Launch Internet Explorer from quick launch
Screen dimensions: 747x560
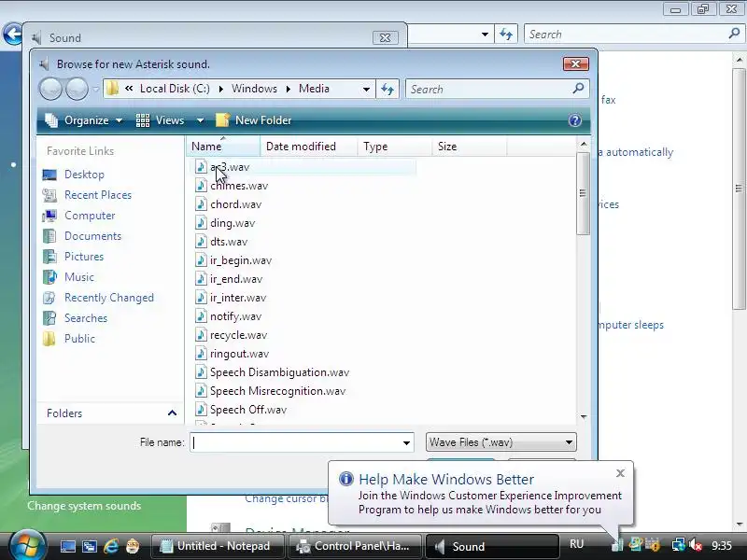point(111,546)
